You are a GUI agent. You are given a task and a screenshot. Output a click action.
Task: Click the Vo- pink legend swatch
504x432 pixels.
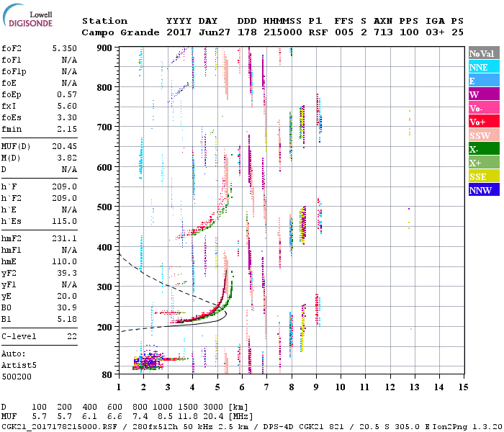pyautogui.click(x=483, y=108)
